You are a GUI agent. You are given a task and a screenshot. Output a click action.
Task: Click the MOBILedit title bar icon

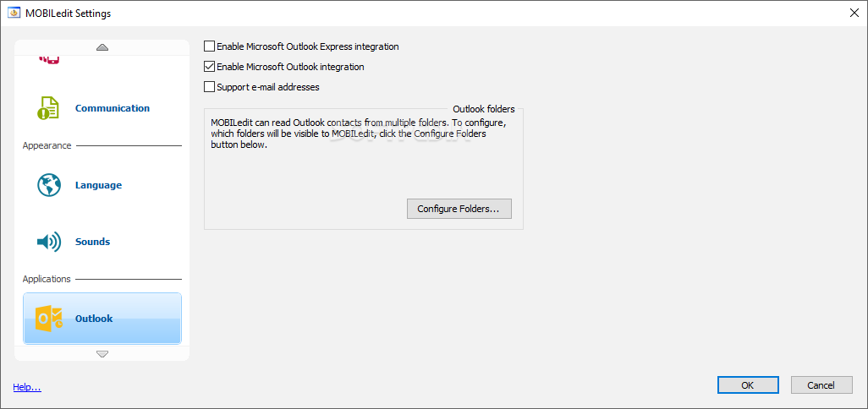pos(13,14)
